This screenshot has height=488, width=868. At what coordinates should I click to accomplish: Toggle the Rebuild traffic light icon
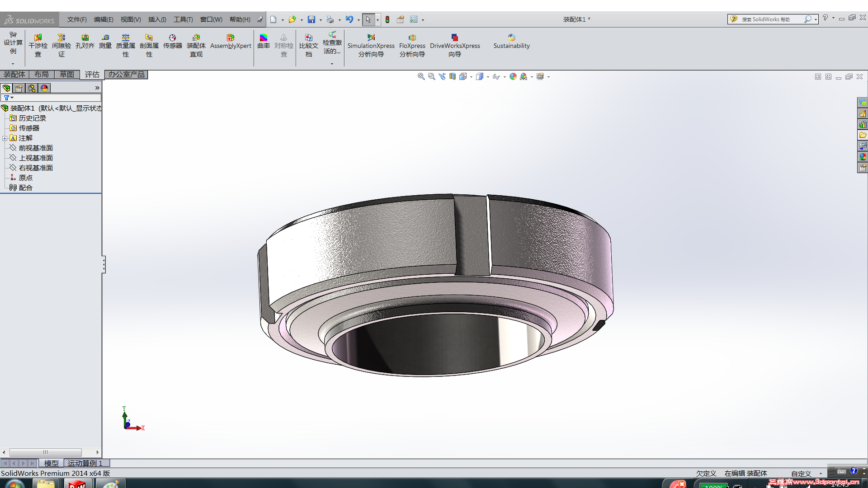pyautogui.click(x=387, y=19)
